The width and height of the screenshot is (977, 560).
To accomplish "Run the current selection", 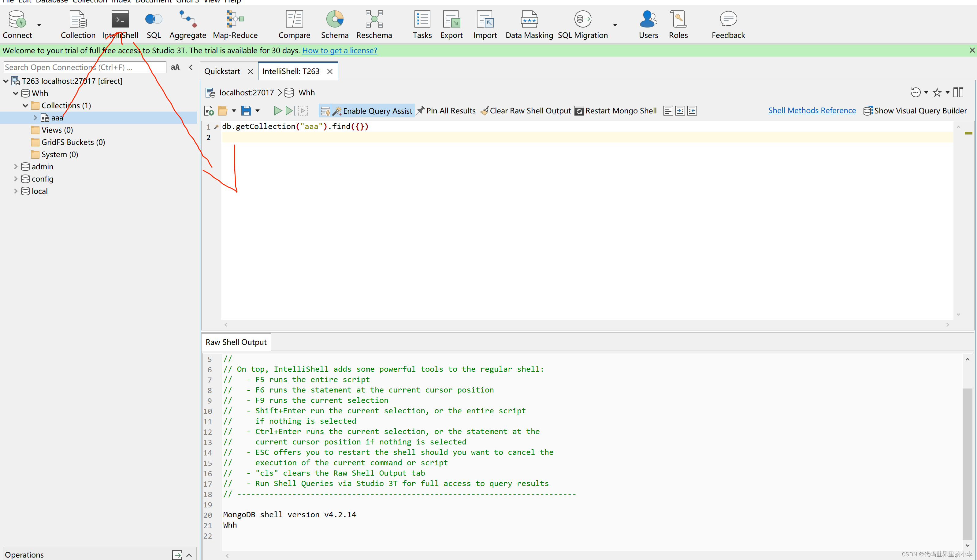I will [x=303, y=111].
